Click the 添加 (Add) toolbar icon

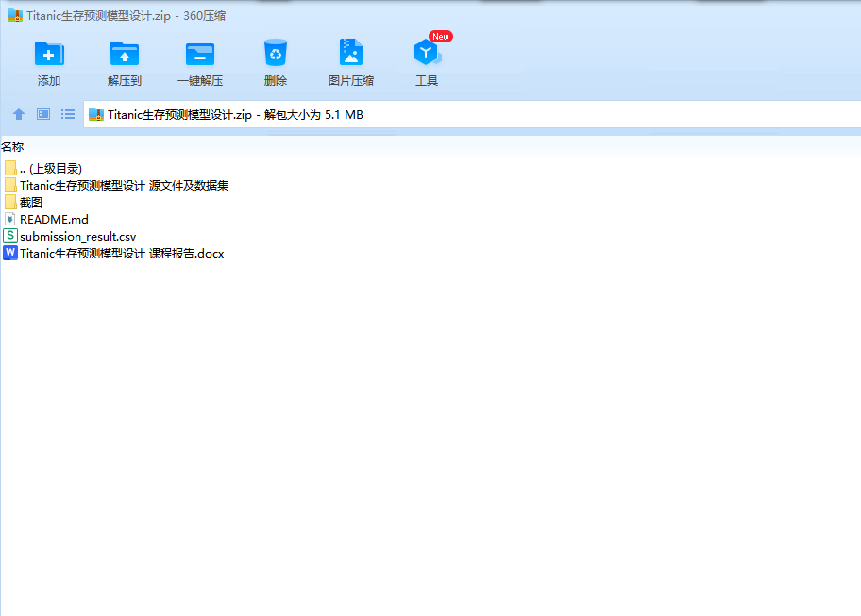49,54
